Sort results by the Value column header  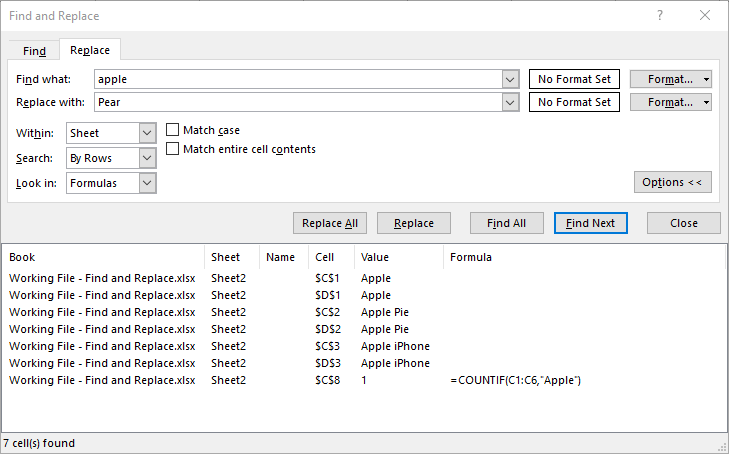[398, 257]
